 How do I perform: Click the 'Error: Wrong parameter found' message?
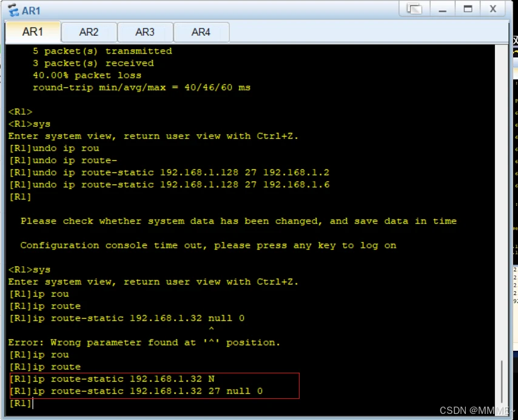point(144,343)
